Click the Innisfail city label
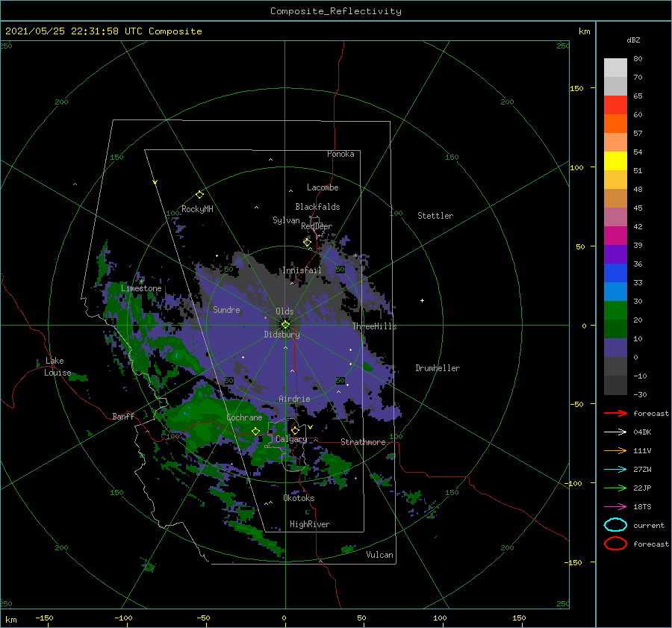 coord(302,270)
